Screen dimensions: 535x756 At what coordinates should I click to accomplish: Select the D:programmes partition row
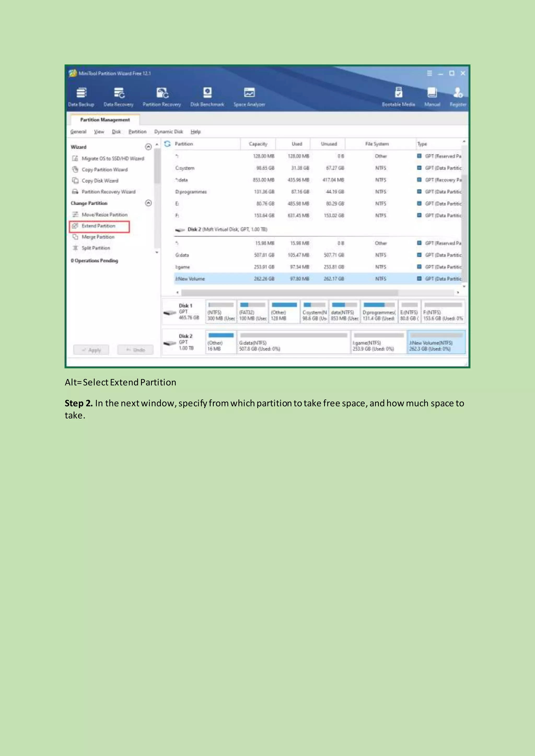tap(318, 192)
